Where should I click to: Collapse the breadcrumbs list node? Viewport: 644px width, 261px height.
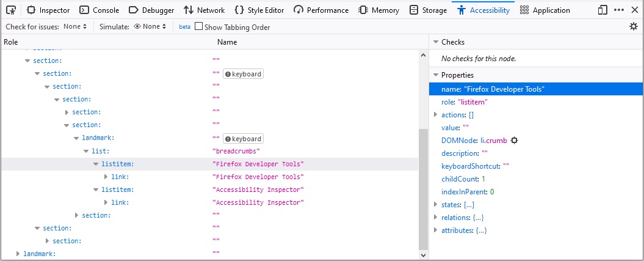point(86,151)
